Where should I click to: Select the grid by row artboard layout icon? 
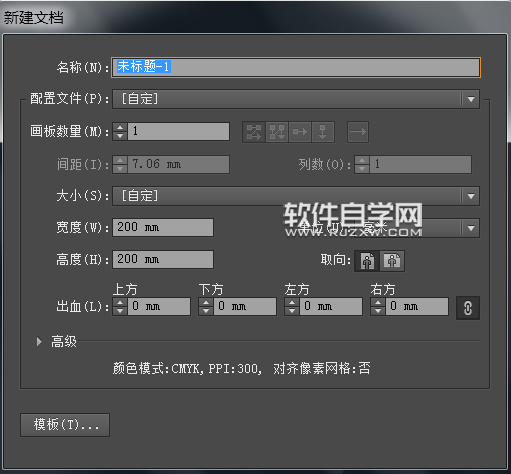(254, 132)
